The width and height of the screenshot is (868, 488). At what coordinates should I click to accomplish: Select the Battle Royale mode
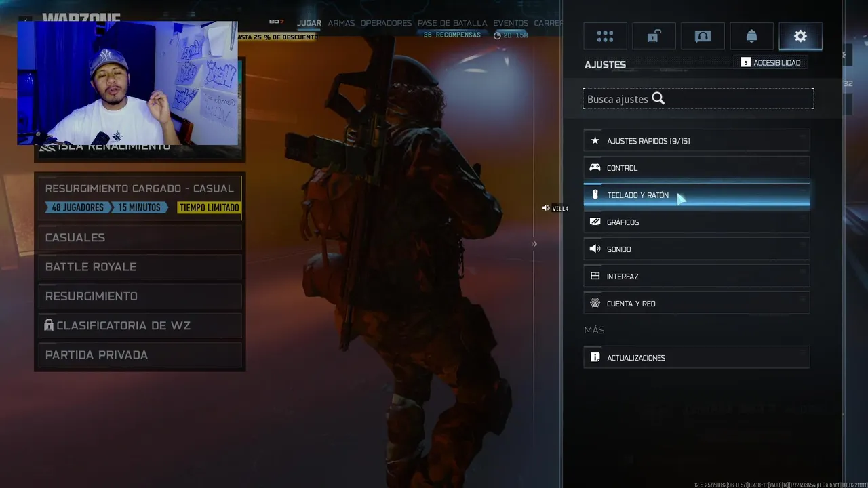(x=140, y=266)
